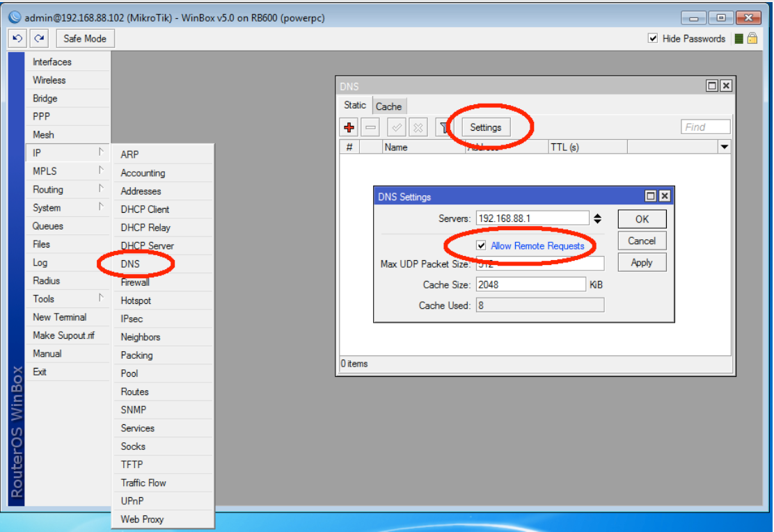Click the enable checkmark icon in DNS toolbar
This screenshot has width=774, height=532.
396,128
